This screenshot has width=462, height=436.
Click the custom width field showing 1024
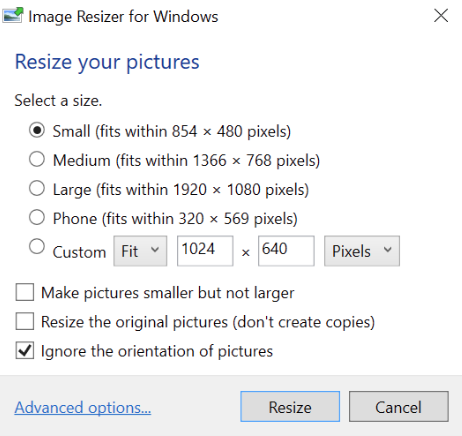pos(205,251)
